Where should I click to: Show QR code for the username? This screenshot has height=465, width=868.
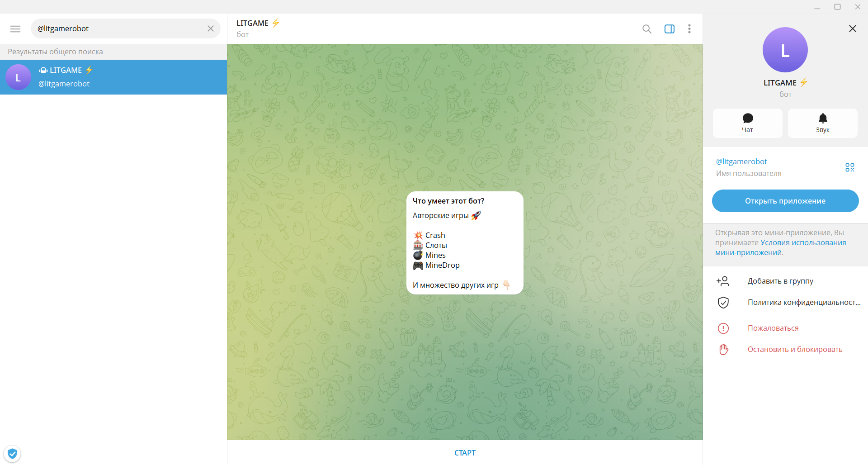click(850, 167)
